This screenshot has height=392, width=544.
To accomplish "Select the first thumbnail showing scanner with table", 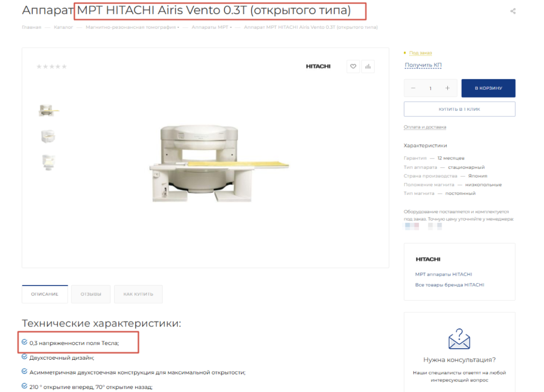I will pyautogui.click(x=49, y=110).
